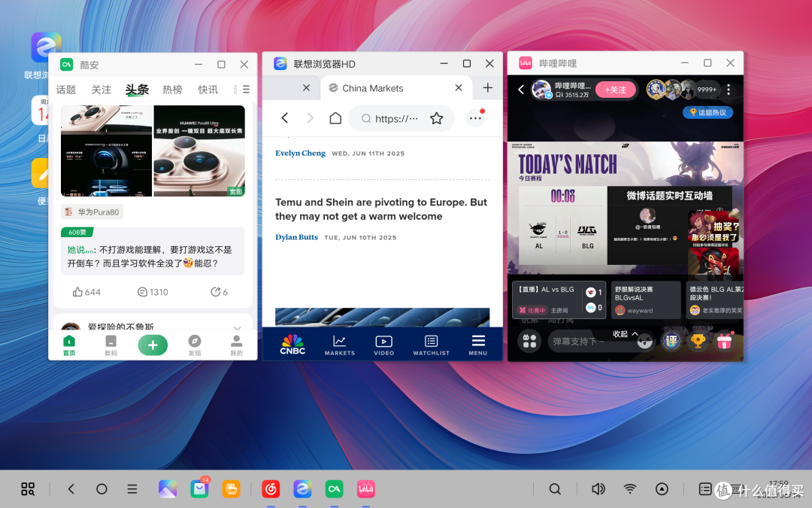Open the 舒服解说决赛 BLGvsAL card
The width and height of the screenshot is (812, 508).
click(x=645, y=300)
